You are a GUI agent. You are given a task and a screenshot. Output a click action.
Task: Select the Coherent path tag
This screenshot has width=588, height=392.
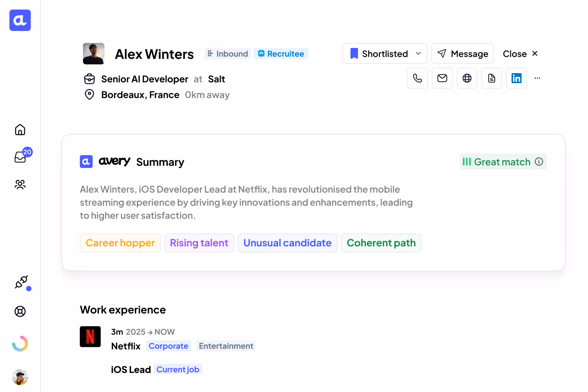click(381, 243)
